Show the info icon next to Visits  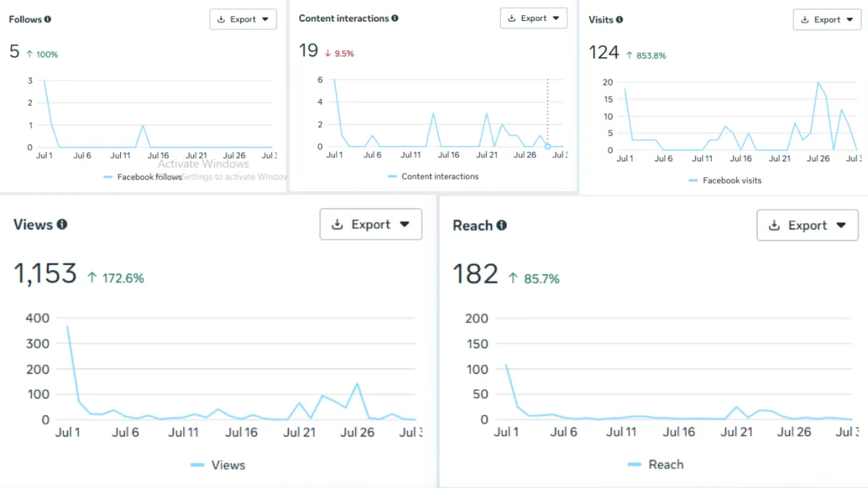click(619, 20)
